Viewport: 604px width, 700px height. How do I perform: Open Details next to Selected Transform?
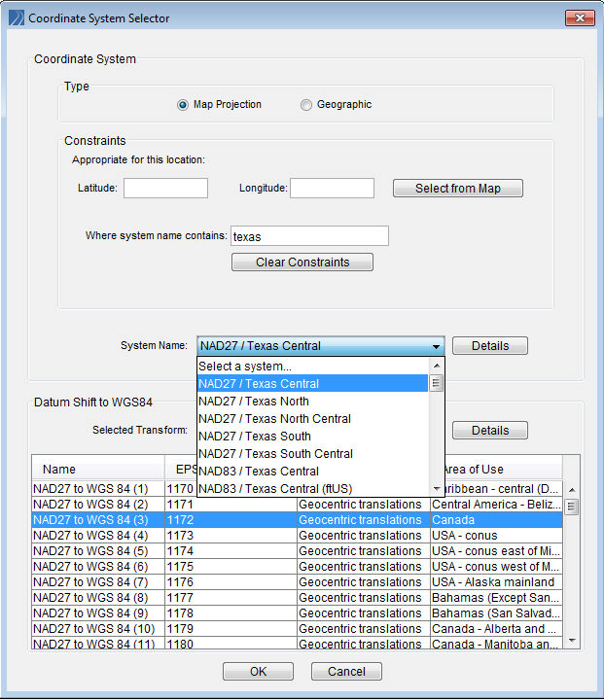click(490, 431)
